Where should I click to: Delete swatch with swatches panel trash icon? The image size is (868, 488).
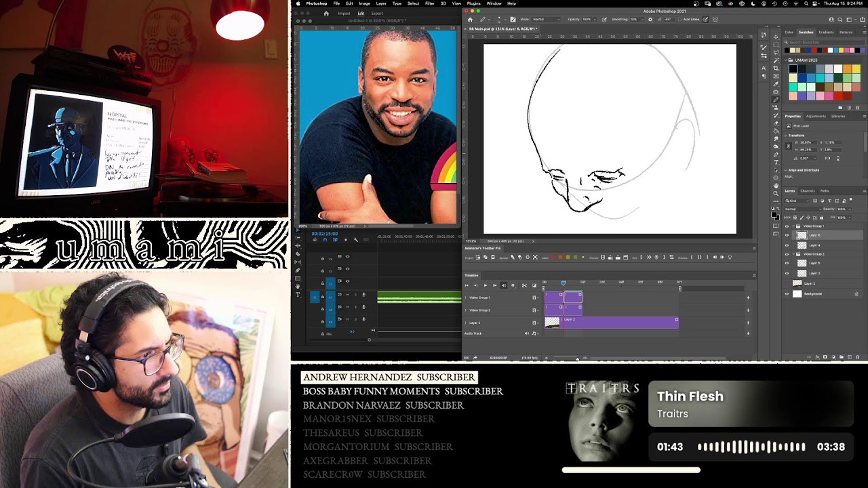pos(857,107)
